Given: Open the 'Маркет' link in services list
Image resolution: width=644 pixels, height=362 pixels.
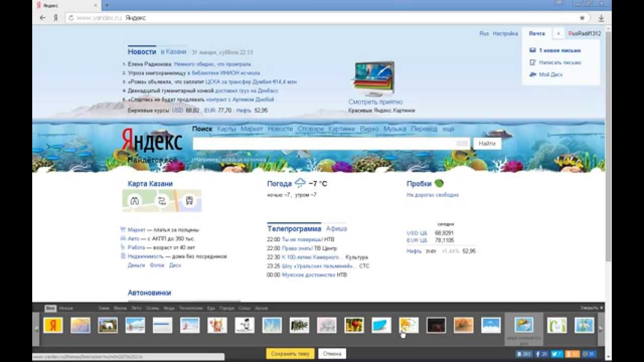Looking at the screenshot, I should [x=136, y=230].
